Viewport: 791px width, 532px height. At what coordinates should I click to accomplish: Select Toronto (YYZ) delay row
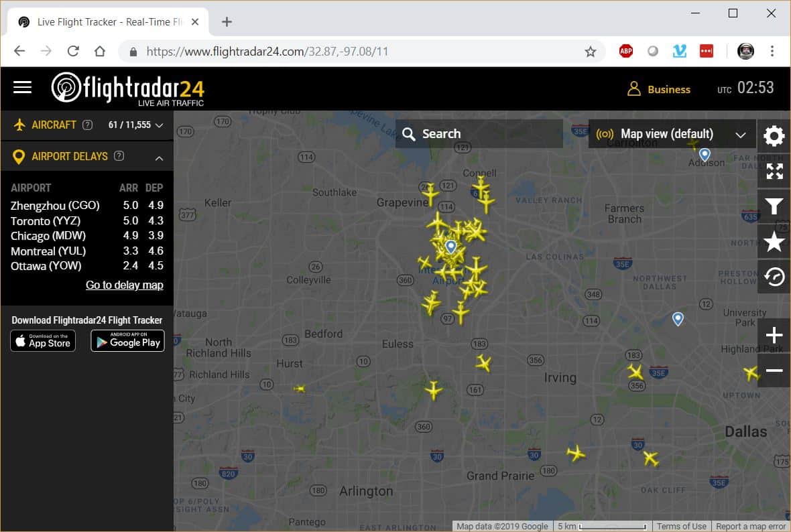coord(86,221)
